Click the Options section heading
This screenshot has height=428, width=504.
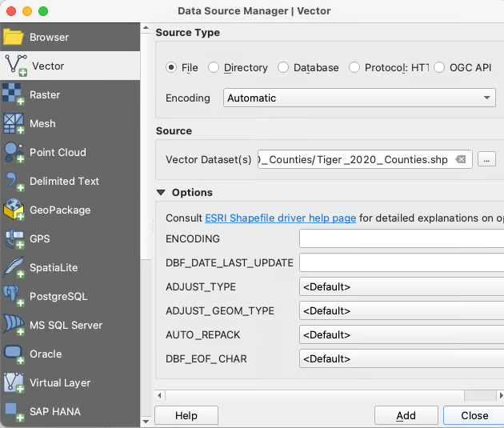pyautogui.click(x=192, y=193)
